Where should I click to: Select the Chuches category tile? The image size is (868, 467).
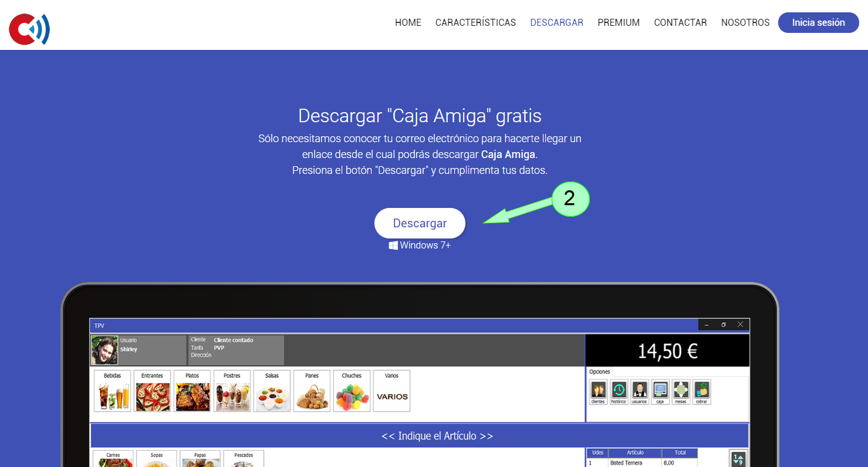tap(352, 390)
